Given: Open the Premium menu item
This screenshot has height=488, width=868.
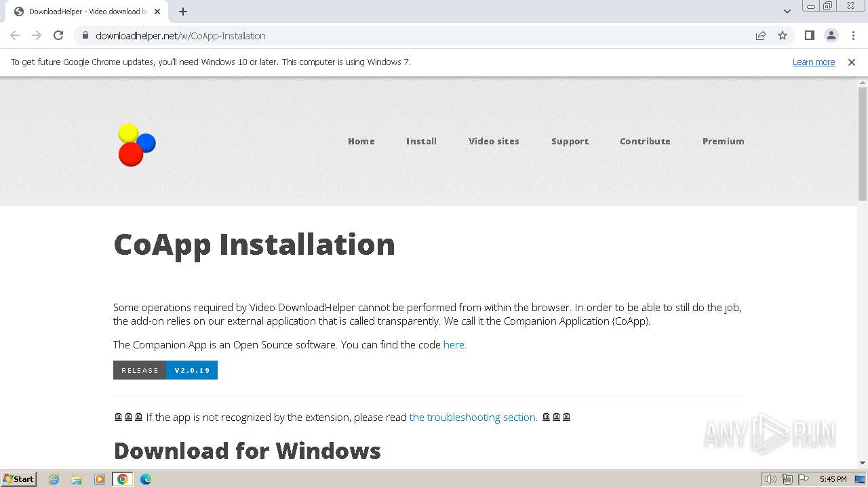Looking at the screenshot, I should 724,141.
